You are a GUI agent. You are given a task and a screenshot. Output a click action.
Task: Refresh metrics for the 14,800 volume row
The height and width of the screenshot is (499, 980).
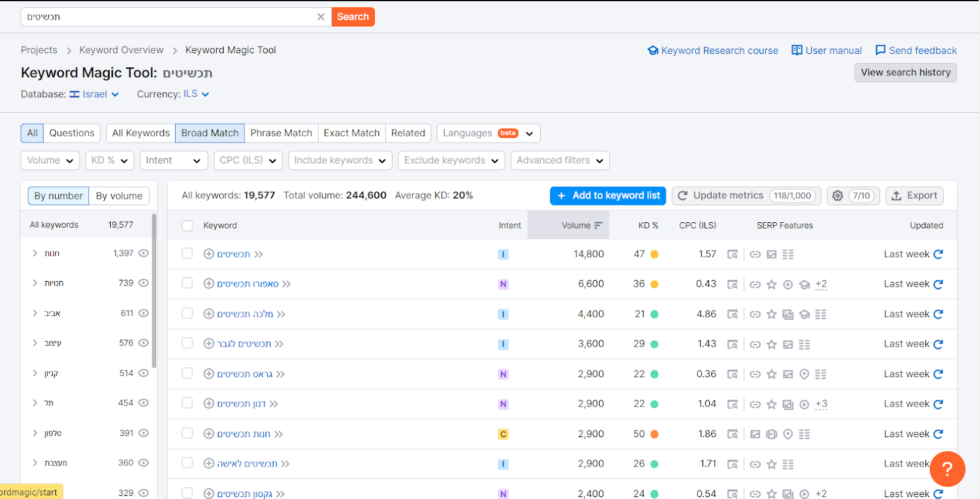click(938, 254)
